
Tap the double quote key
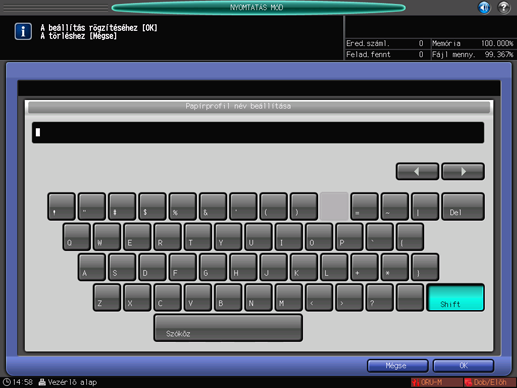[92, 206]
